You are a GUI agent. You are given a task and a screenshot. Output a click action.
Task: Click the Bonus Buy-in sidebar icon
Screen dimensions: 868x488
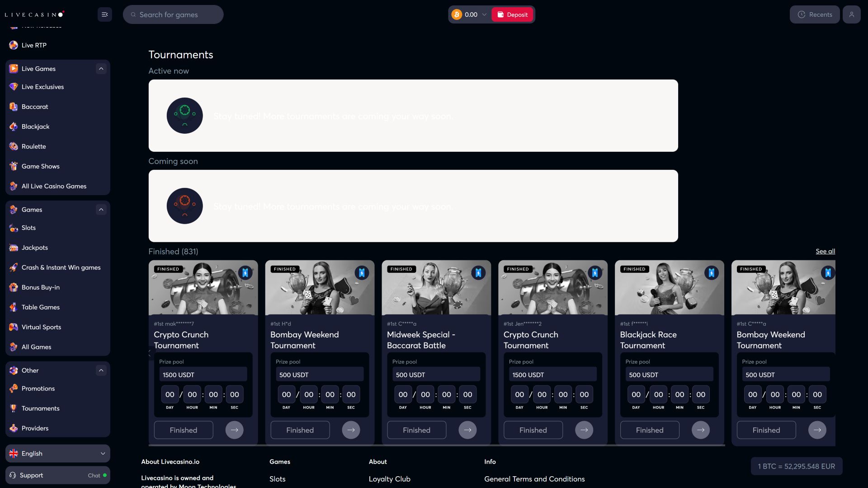click(14, 287)
